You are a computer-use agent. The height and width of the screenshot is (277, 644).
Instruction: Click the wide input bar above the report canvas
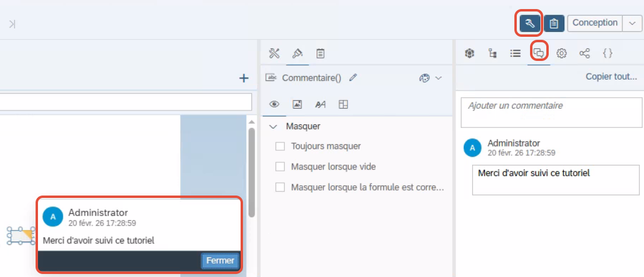pyautogui.click(x=125, y=102)
